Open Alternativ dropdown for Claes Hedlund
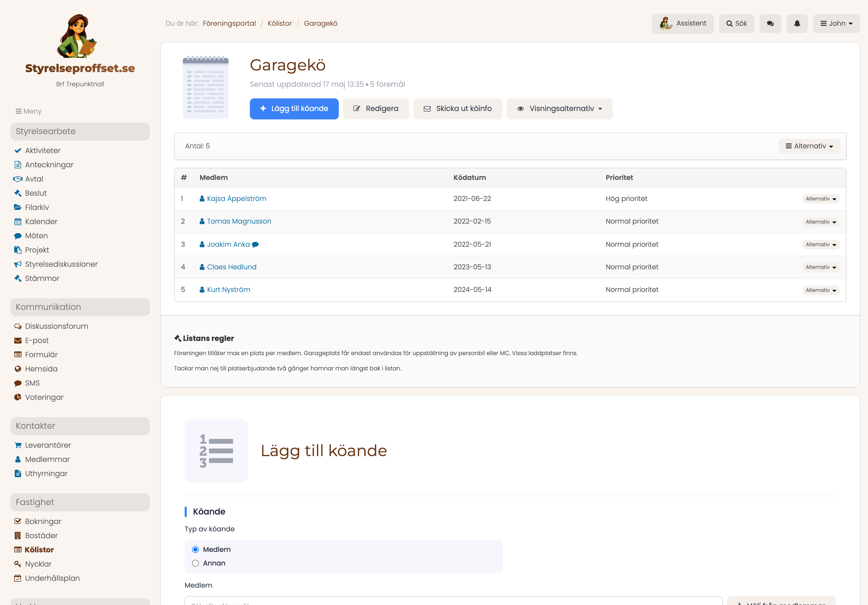This screenshot has width=868, height=605. (821, 267)
